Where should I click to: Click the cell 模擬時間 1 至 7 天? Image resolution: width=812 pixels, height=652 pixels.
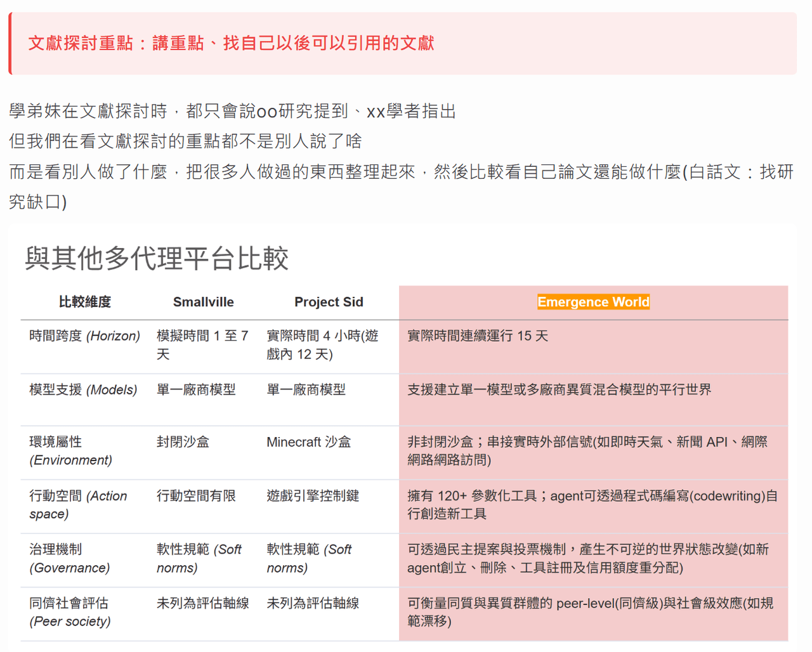point(203,344)
